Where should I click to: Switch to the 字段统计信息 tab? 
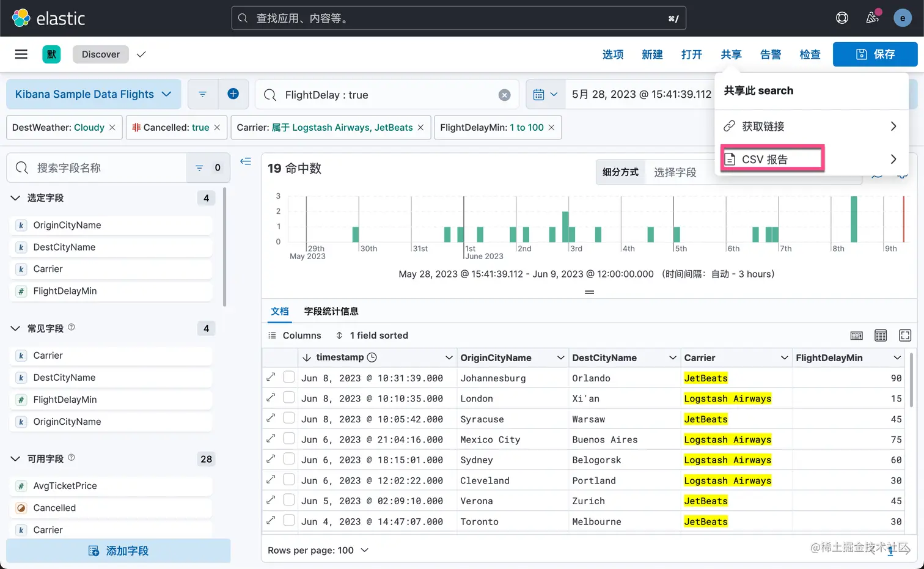click(331, 311)
